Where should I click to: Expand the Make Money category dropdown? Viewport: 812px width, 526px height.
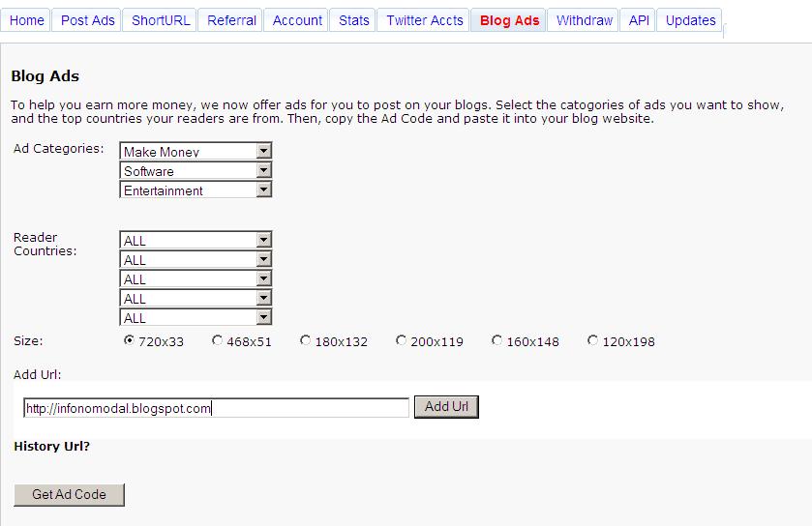pos(195,151)
